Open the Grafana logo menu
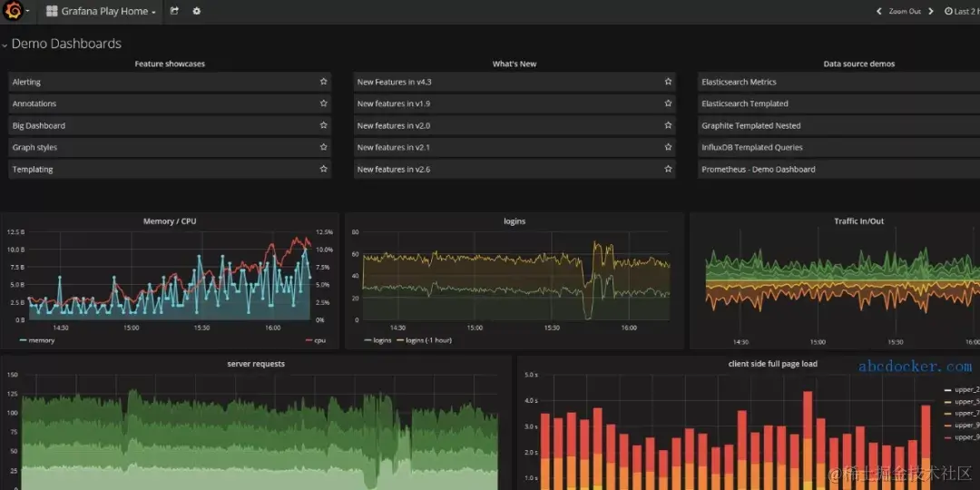This screenshot has width=980, height=490. point(15,11)
